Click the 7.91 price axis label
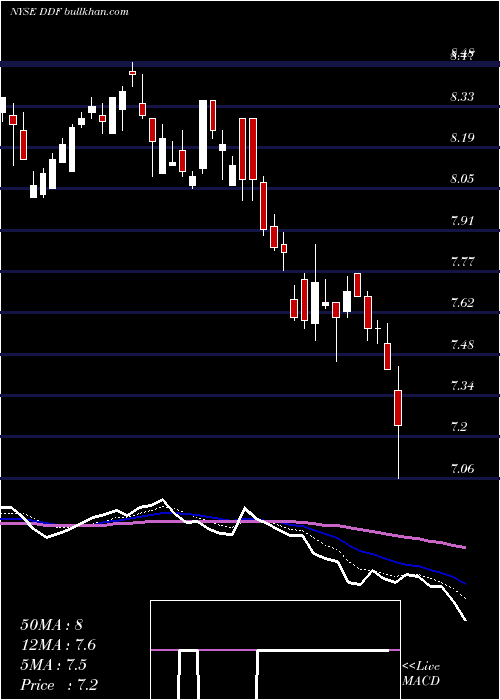This screenshot has height=700, width=500. click(462, 221)
